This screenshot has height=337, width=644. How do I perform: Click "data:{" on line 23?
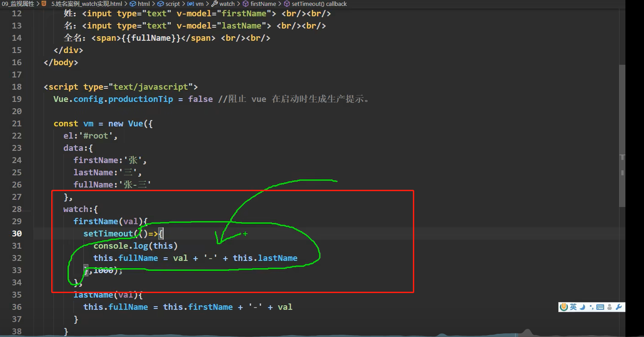pos(78,148)
